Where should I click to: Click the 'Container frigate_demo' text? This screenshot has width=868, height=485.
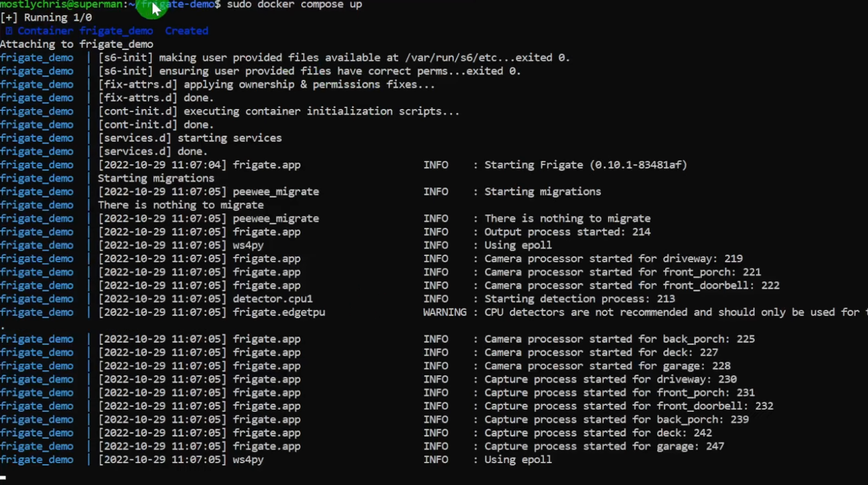pos(85,31)
